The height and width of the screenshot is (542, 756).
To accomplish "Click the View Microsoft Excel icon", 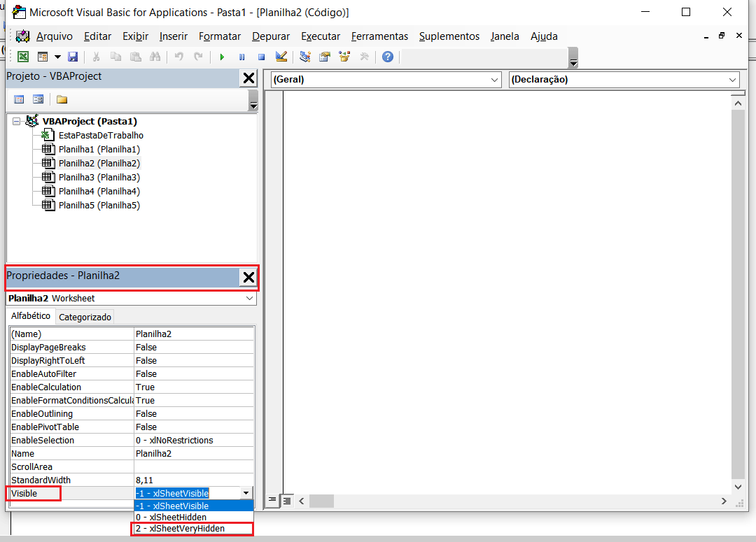I will (x=23, y=57).
